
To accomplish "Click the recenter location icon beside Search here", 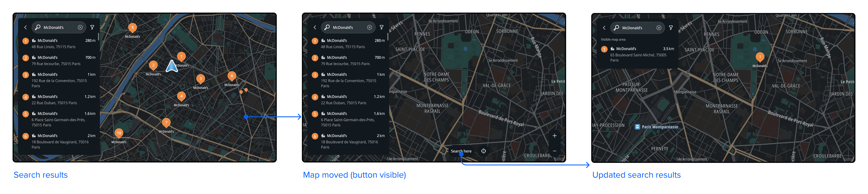I will [x=483, y=151].
